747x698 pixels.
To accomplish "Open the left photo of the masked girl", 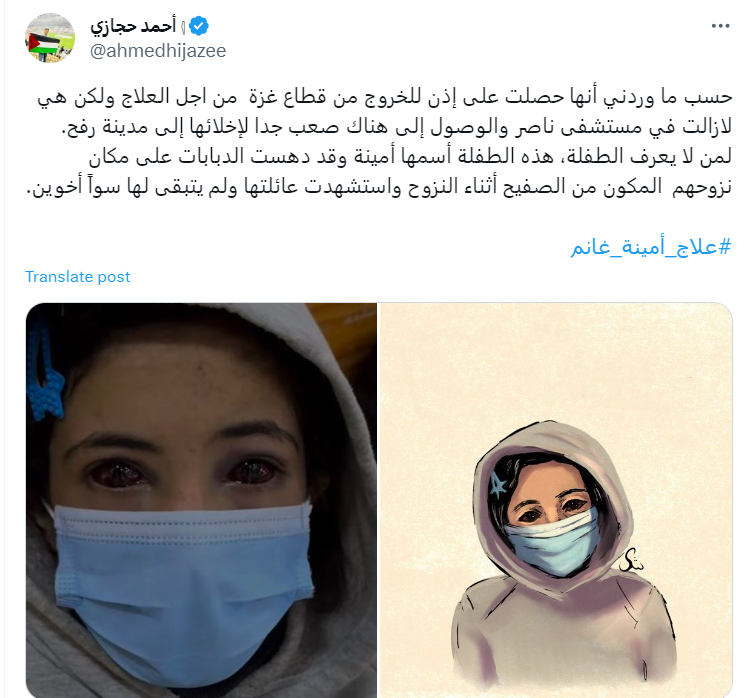I will (201, 500).
